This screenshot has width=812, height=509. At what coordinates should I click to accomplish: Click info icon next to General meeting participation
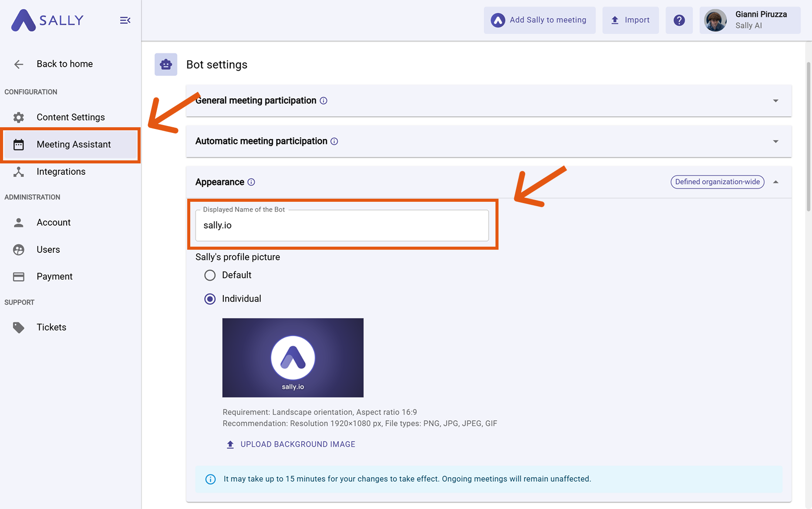[323, 101]
